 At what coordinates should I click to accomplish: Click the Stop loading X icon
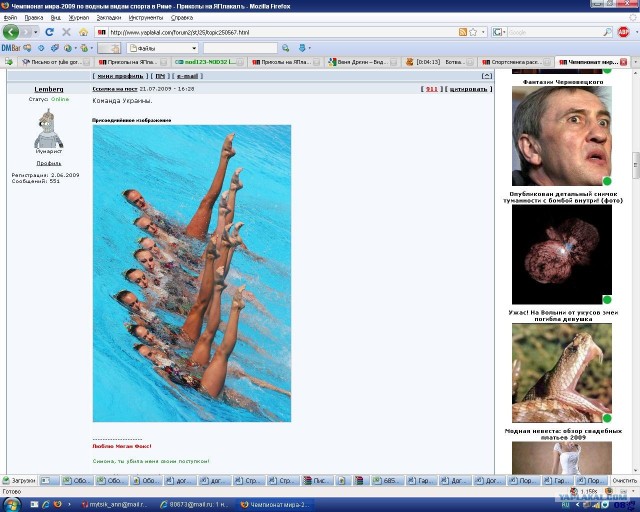[66, 32]
